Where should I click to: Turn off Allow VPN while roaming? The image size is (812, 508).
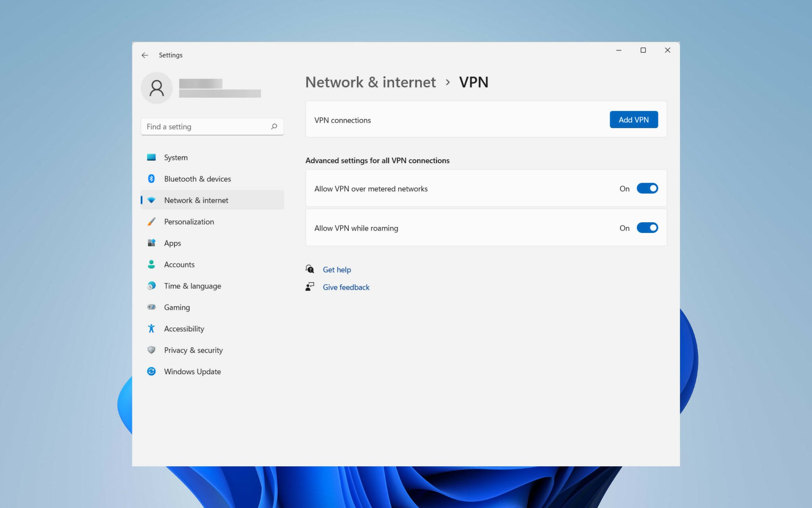coord(647,228)
